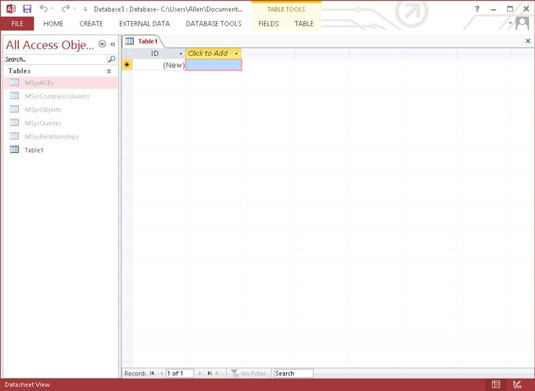Select the MSysObjects table

(61, 110)
